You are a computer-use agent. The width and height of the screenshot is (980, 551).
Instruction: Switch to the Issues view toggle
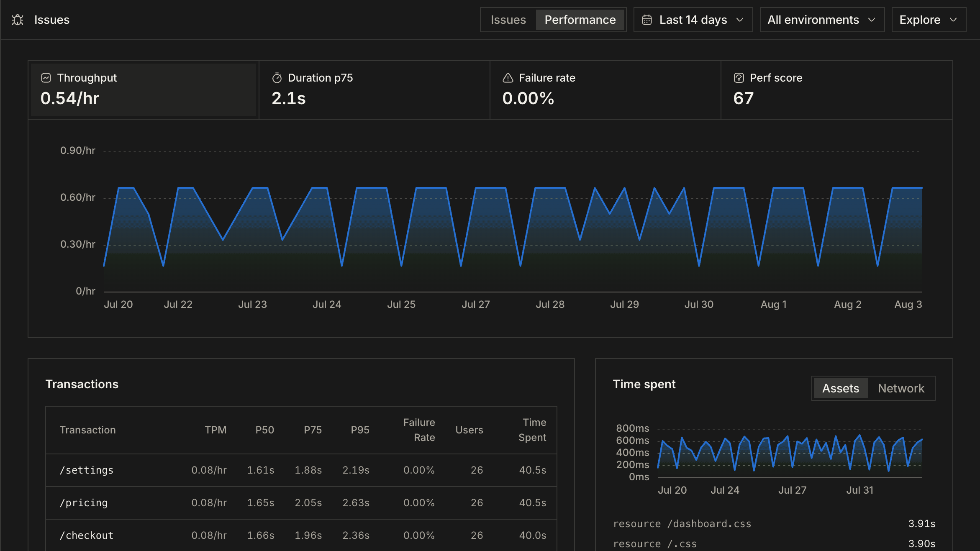(508, 20)
